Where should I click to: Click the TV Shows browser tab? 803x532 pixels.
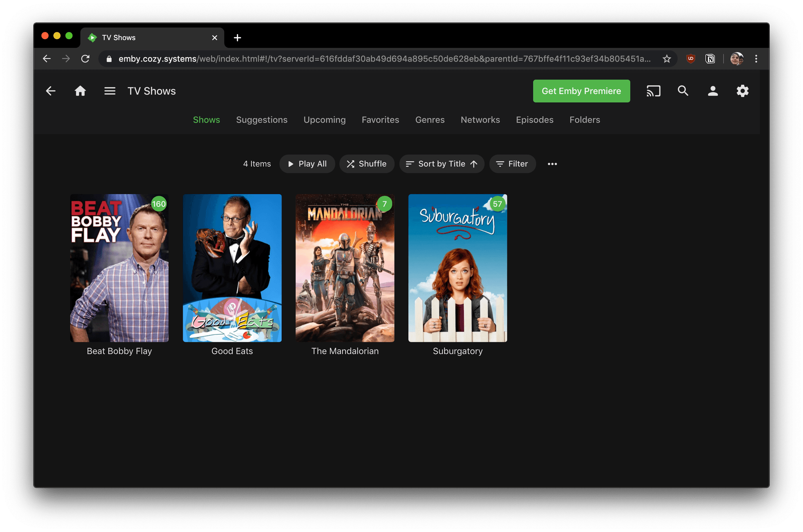(152, 38)
